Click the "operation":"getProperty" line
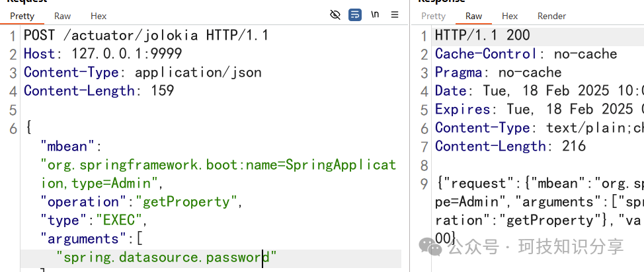644x272 pixels. coord(141,202)
